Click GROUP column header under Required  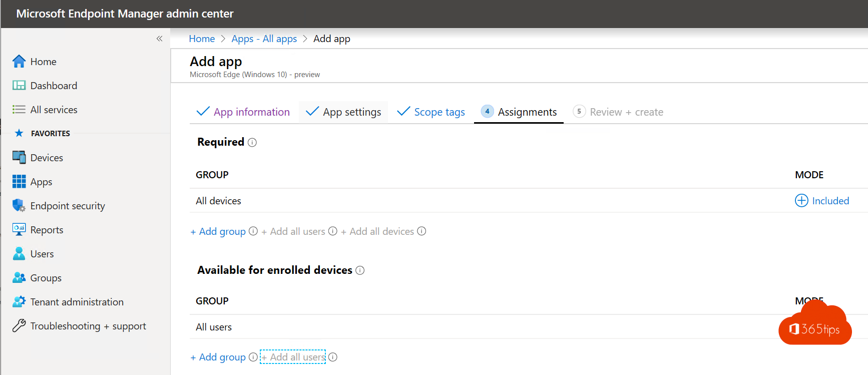pyautogui.click(x=212, y=175)
